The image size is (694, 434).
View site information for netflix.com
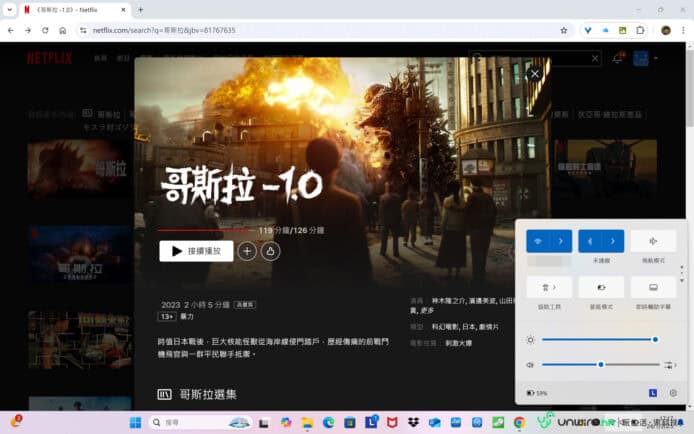coord(83,31)
